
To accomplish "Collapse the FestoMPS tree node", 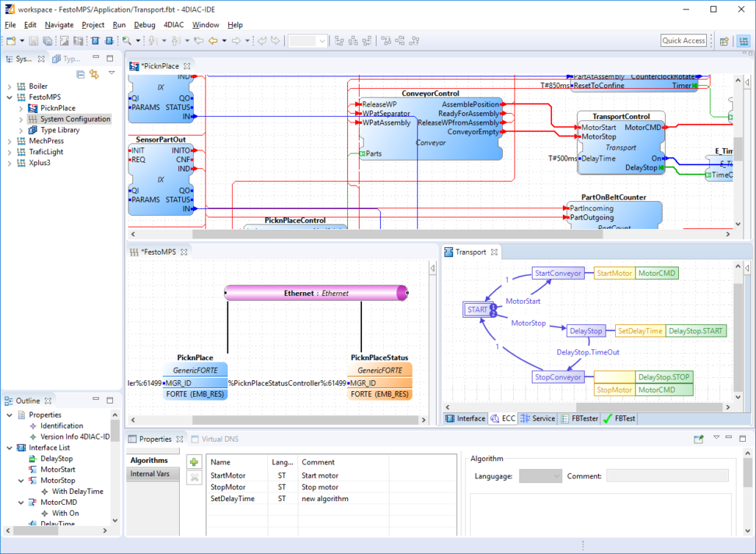I will [x=10, y=97].
